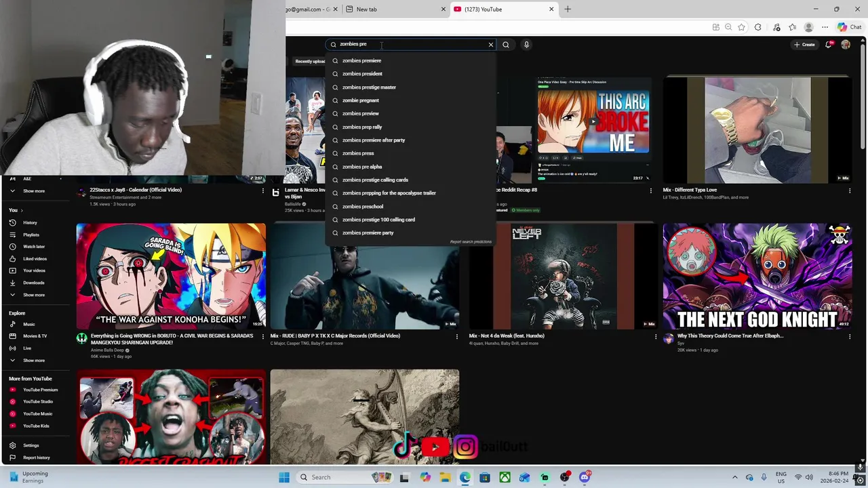Open YouTube Premium link
This screenshot has width=868, height=488.
[40, 390]
